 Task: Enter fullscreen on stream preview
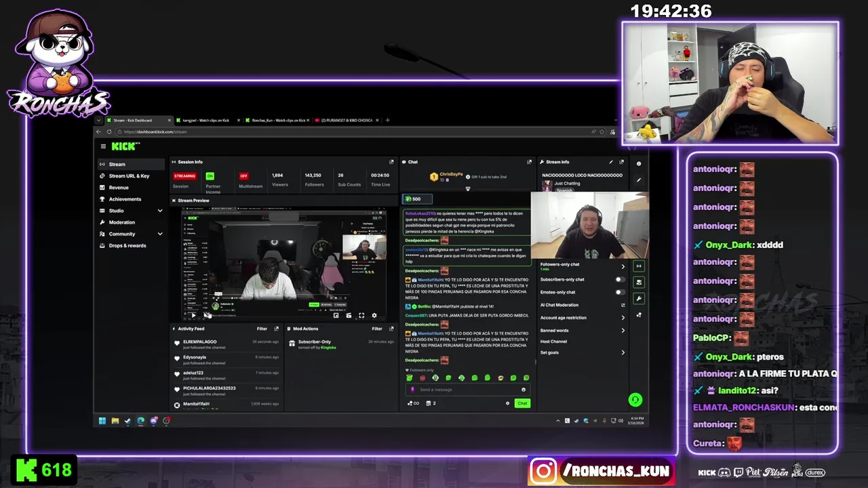(x=361, y=315)
